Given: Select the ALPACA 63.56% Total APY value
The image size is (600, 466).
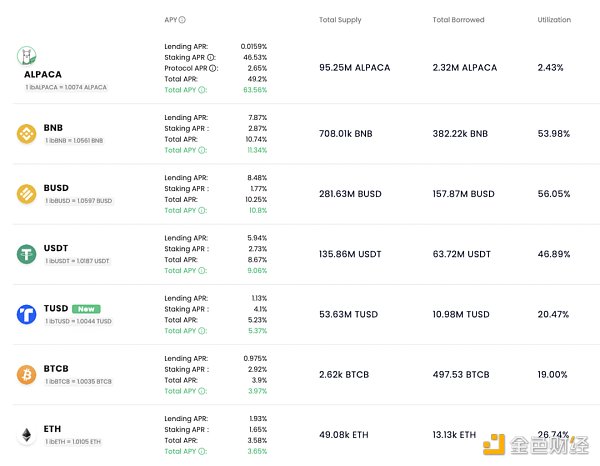Looking at the screenshot, I should tap(254, 90).
